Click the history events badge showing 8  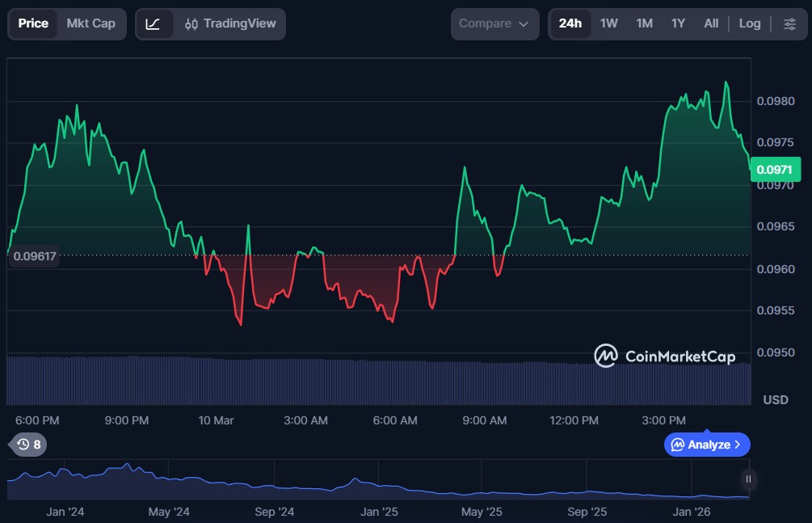[x=29, y=445]
